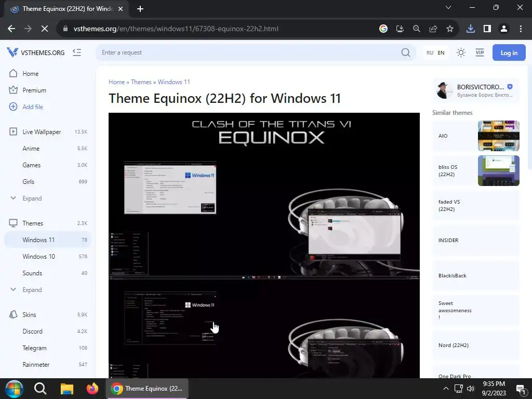Open the notifications icon in the tray
The image size is (532, 399).
[x=521, y=389]
